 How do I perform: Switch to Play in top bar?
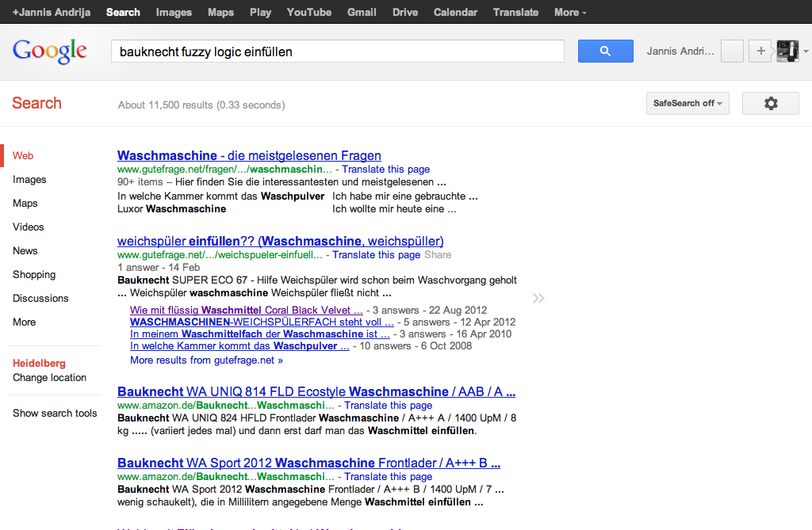tap(260, 13)
